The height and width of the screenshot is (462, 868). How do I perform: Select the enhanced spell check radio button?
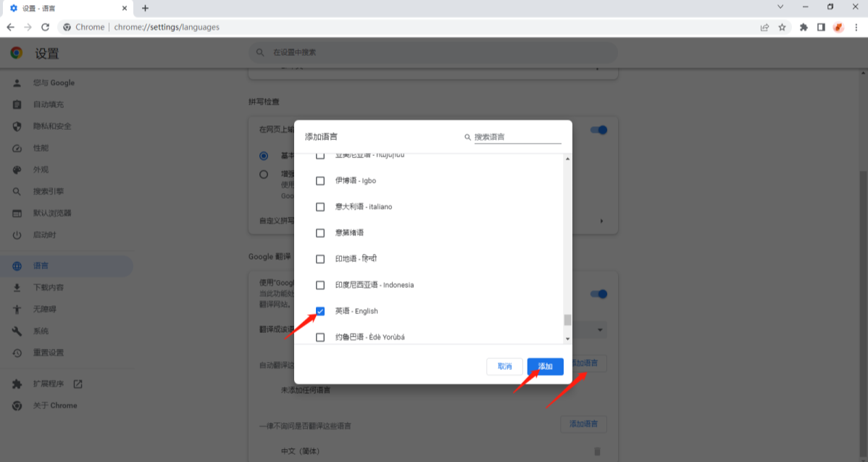(264, 174)
